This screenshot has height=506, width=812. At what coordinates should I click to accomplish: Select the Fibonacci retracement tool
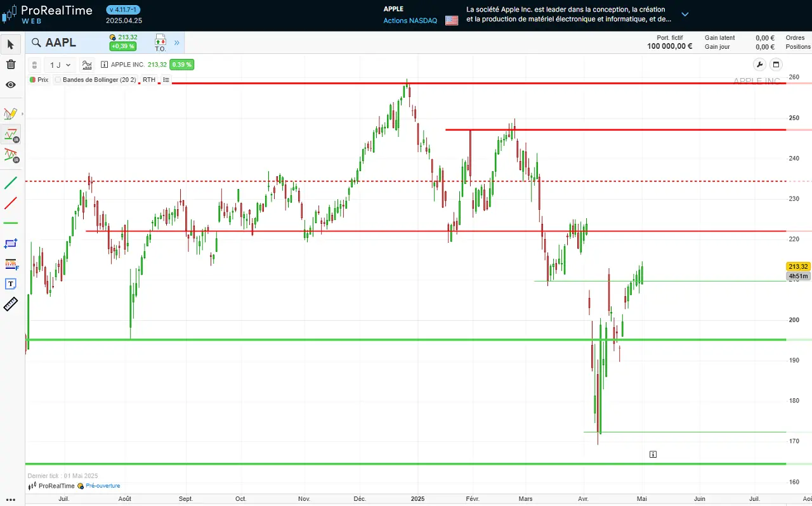[10, 264]
